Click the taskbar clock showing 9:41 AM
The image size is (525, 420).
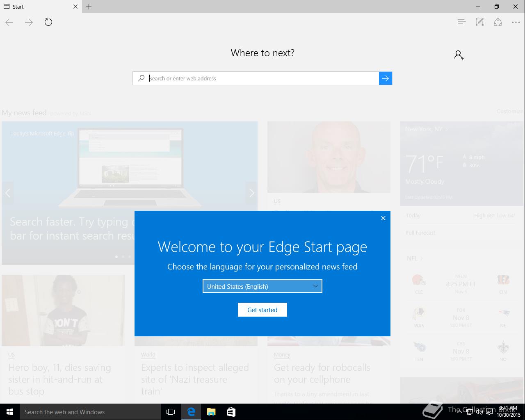tap(509, 412)
